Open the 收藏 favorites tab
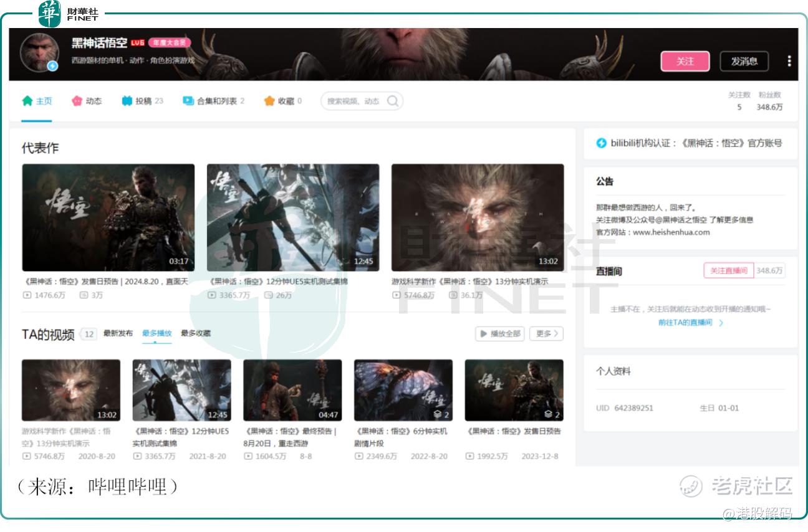The image size is (808, 532). (x=283, y=101)
